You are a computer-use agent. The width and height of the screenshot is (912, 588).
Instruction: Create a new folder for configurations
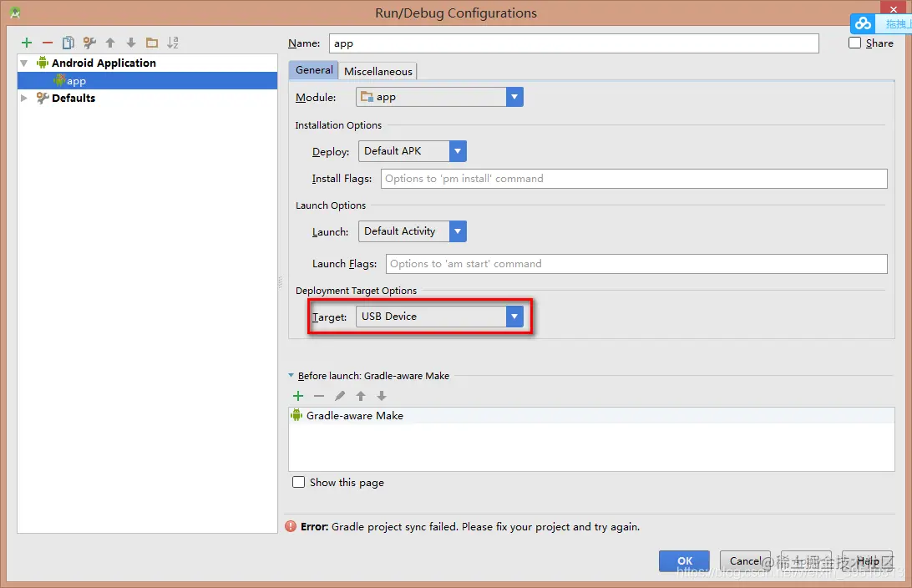click(x=152, y=43)
